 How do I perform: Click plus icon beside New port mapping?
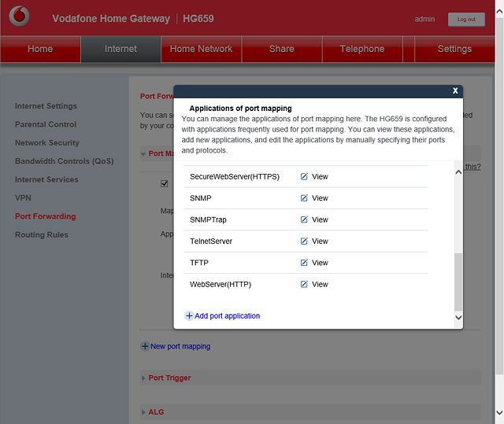pos(145,346)
